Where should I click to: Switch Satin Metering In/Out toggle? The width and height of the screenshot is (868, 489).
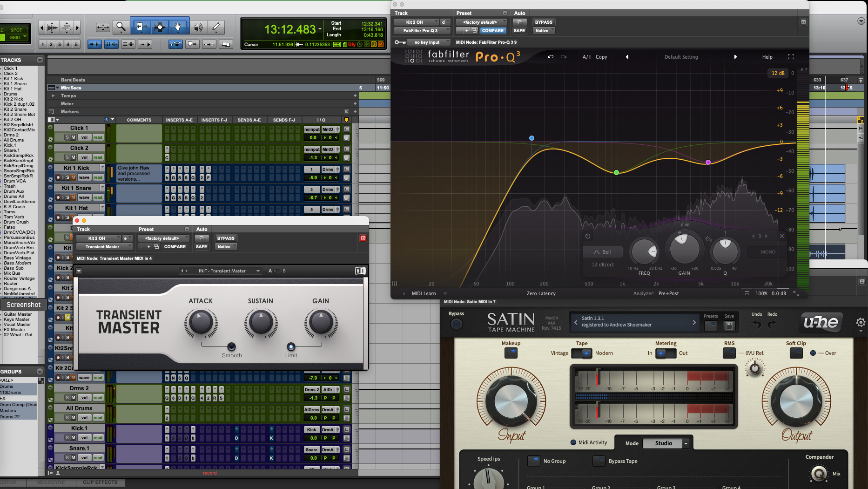pyautogui.click(x=666, y=353)
